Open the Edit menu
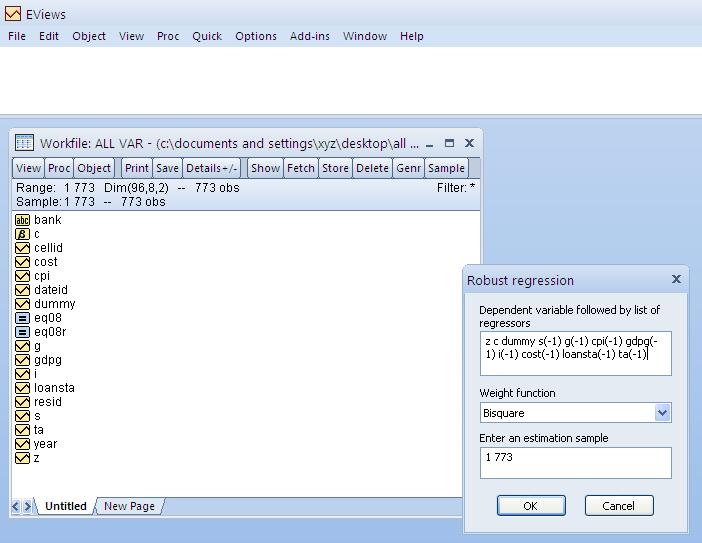Image resolution: width=702 pixels, height=543 pixels. pyautogui.click(x=49, y=36)
